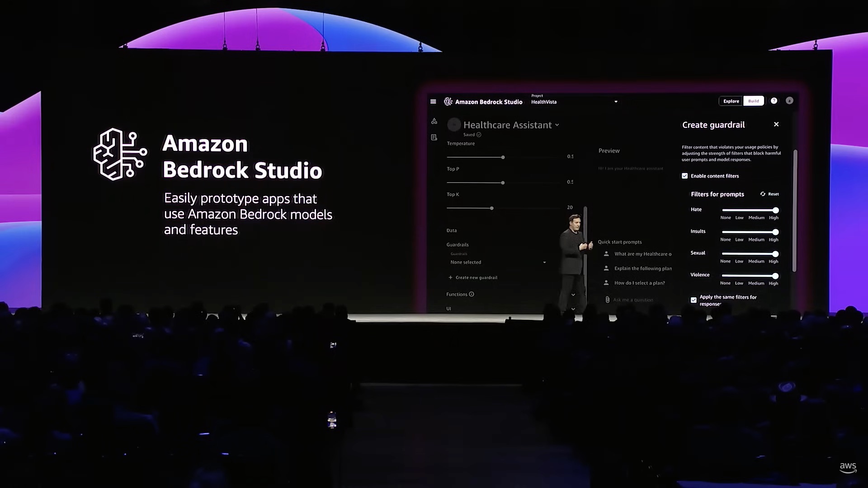Viewport: 868px width, 488px height.
Task: Open the user profile avatar
Action: click(789, 101)
